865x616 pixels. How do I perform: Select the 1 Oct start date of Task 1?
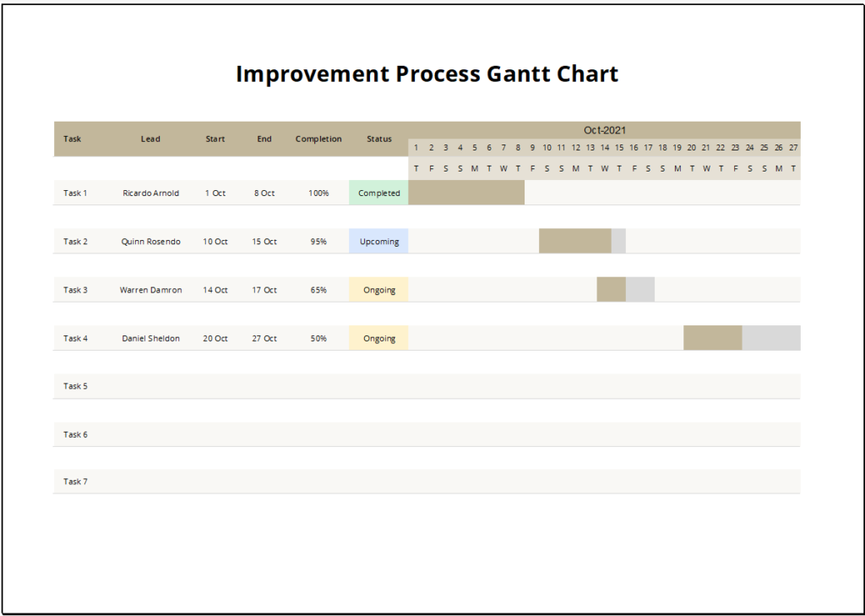point(215,193)
